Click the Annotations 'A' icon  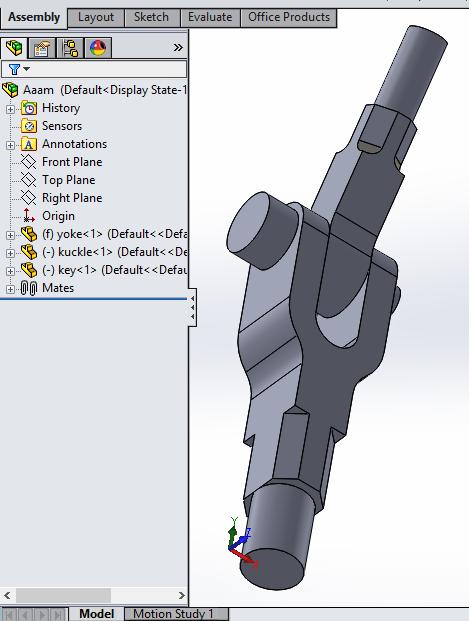click(x=29, y=144)
